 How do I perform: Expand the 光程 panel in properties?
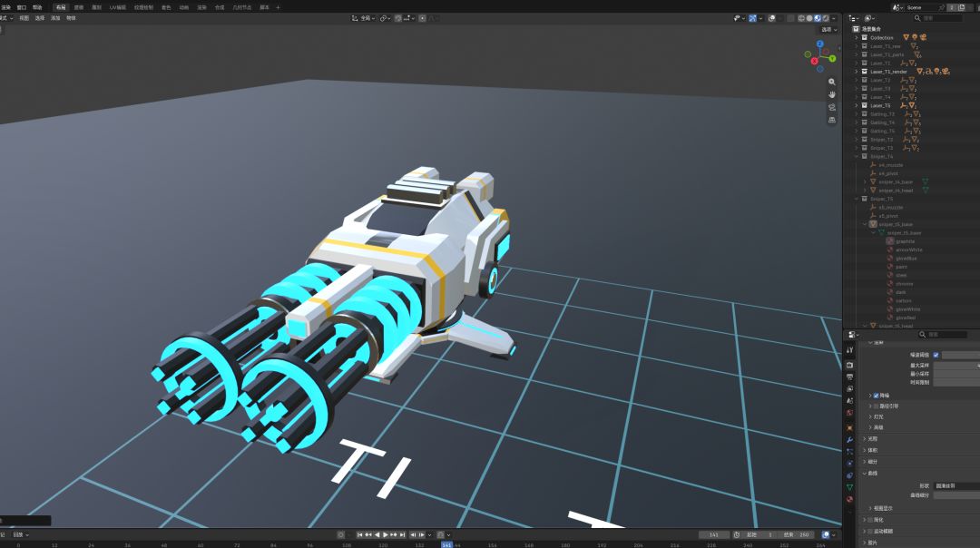click(x=865, y=438)
